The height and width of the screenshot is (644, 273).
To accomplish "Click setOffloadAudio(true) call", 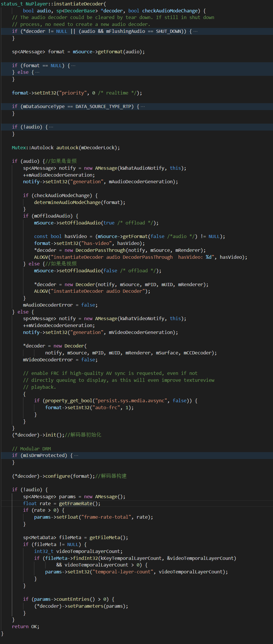I will tap(107, 223).
